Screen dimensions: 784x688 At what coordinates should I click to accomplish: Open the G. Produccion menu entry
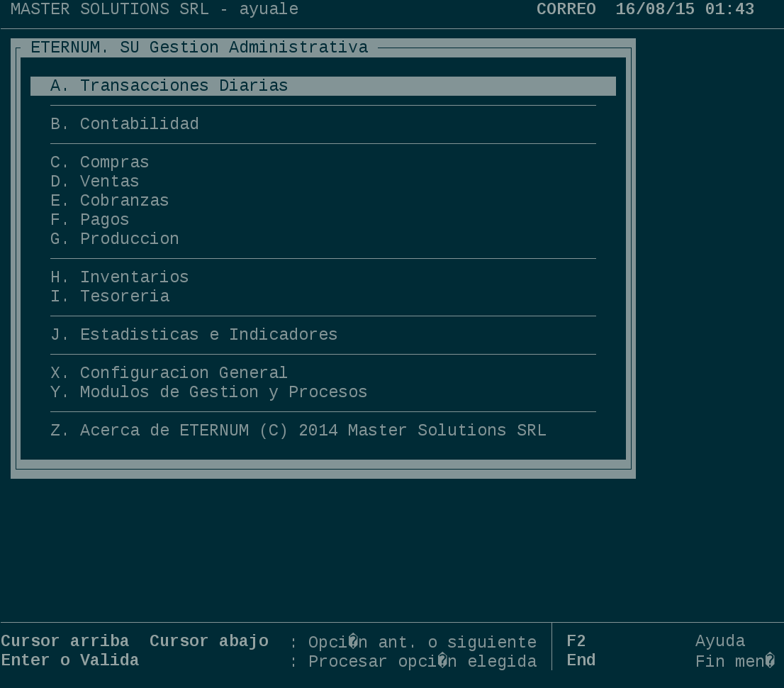(115, 239)
